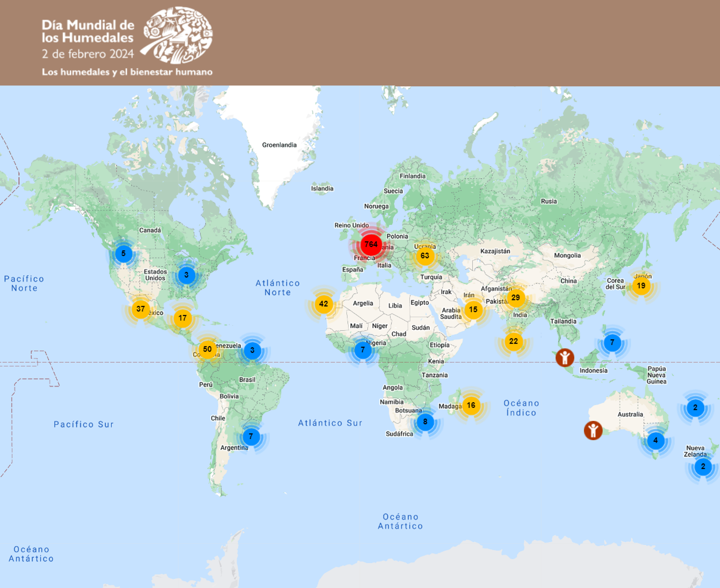Open the blue 5 cluster in western Canada
720x588 pixels.
124,254
